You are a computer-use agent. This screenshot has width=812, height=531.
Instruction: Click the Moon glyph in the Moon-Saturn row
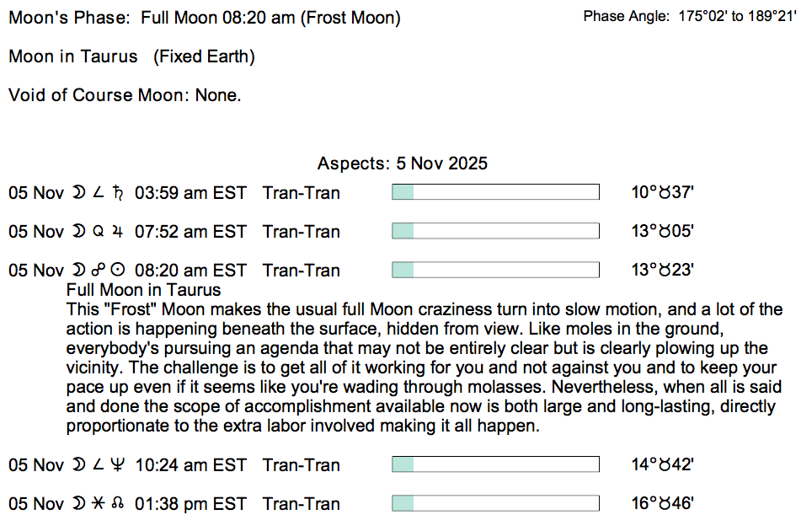point(77,193)
